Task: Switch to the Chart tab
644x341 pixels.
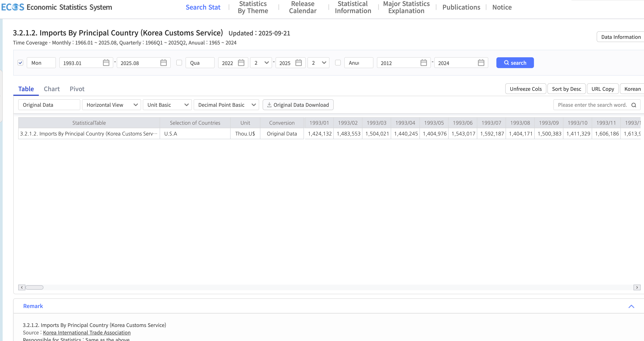Action: point(52,89)
